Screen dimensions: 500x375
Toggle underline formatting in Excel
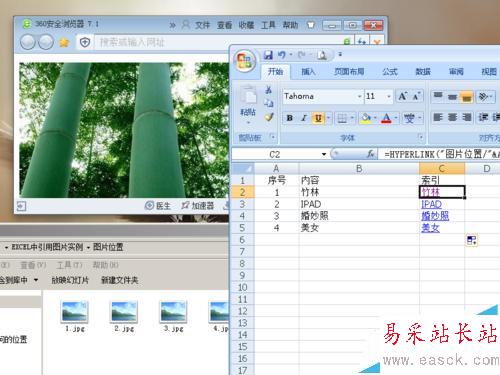(x=318, y=118)
